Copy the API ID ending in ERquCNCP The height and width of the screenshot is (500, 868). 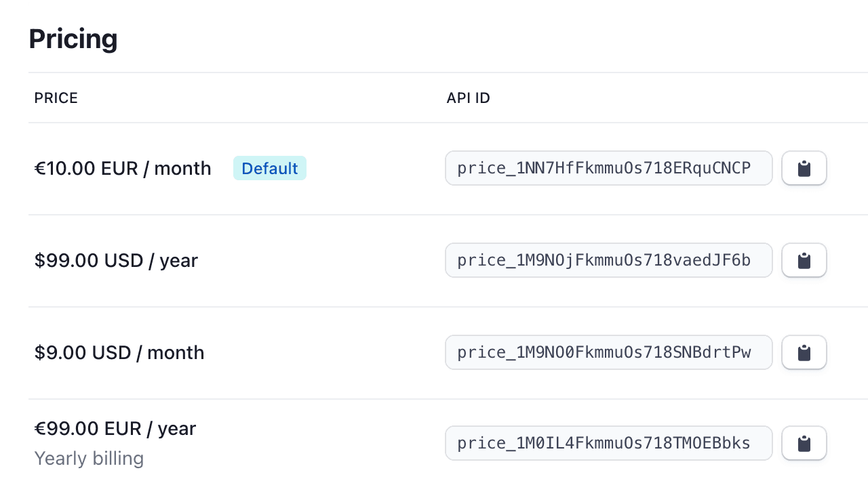tap(804, 168)
